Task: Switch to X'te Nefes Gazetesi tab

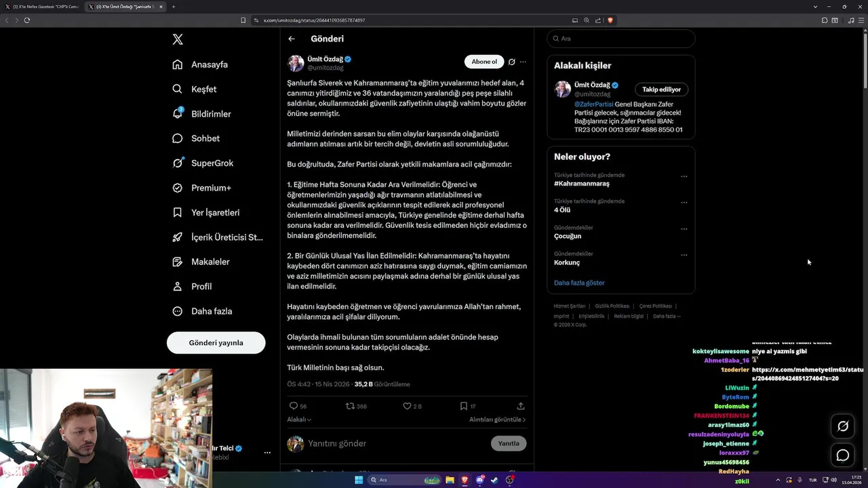Action: 42,7
